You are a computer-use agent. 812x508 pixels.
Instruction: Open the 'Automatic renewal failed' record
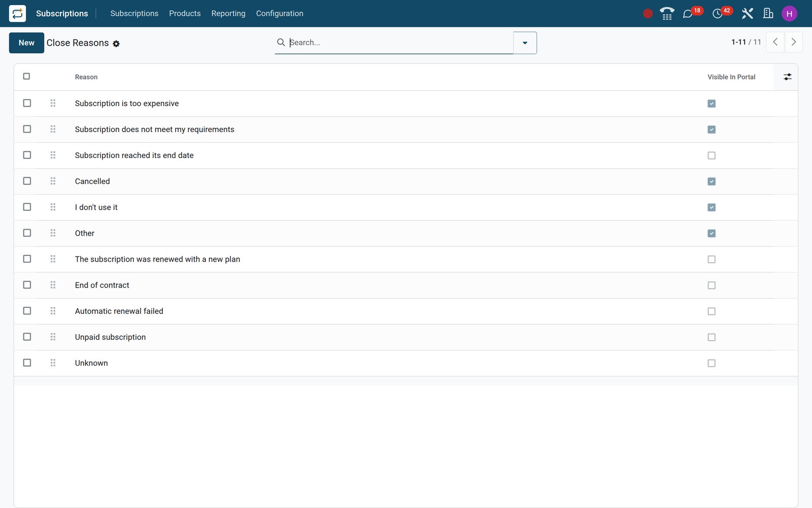tap(119, 311)
